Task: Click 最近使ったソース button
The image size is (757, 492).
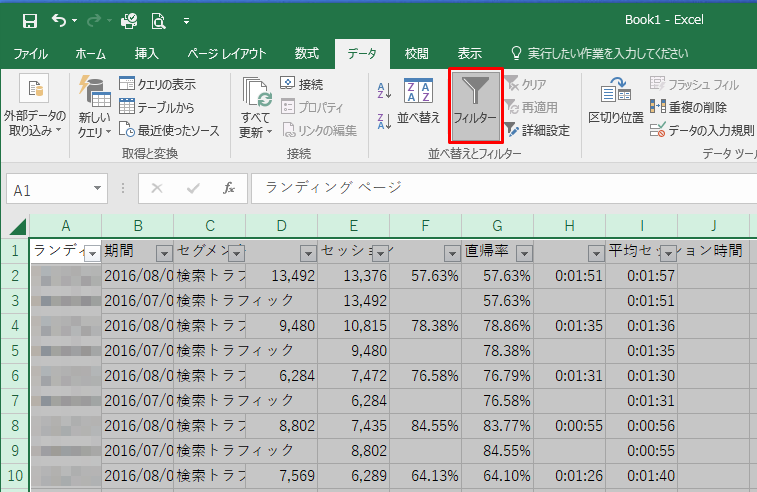Action: pos(169,130)
